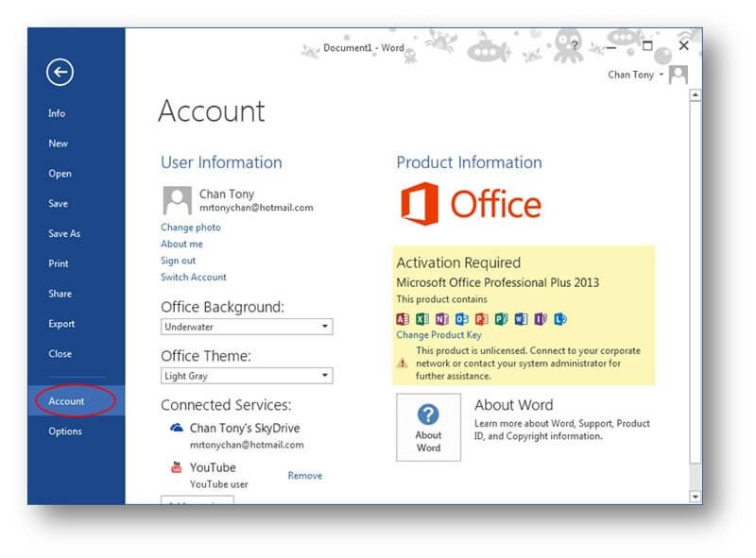This screenshot has height=558, width=756.
Task: Click the scrollbar up arrow
Action: 695,95
